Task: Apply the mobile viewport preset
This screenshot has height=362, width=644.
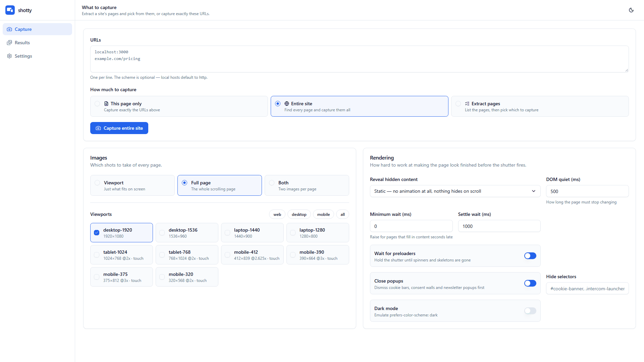Action: (x=323, y=215)
